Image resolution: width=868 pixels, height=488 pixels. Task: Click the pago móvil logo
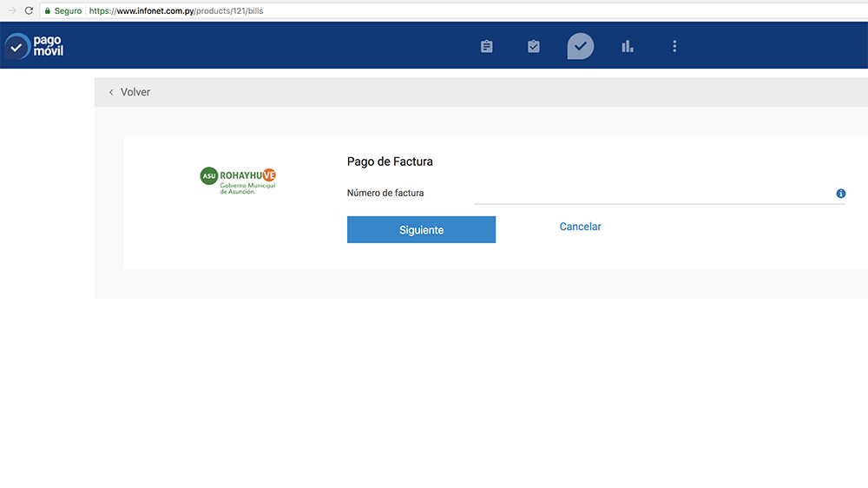[x=35, y=46]
